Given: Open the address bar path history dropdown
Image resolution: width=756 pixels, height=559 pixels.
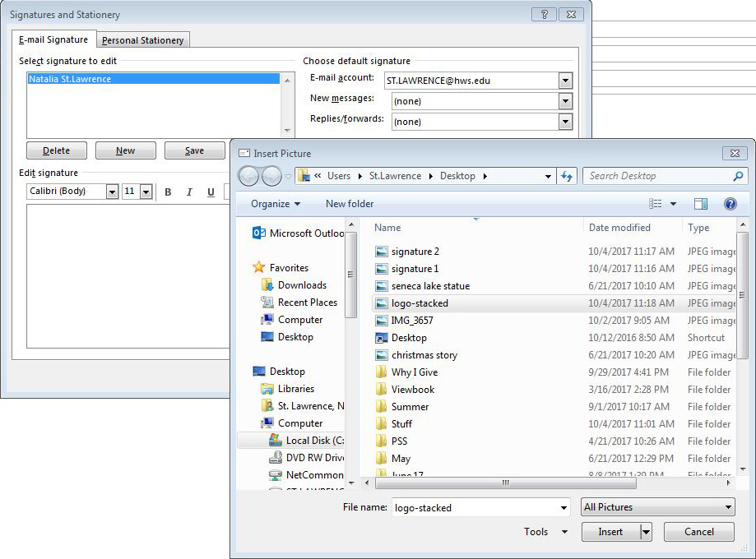Looking at the screenshot, I should point(548,177).
